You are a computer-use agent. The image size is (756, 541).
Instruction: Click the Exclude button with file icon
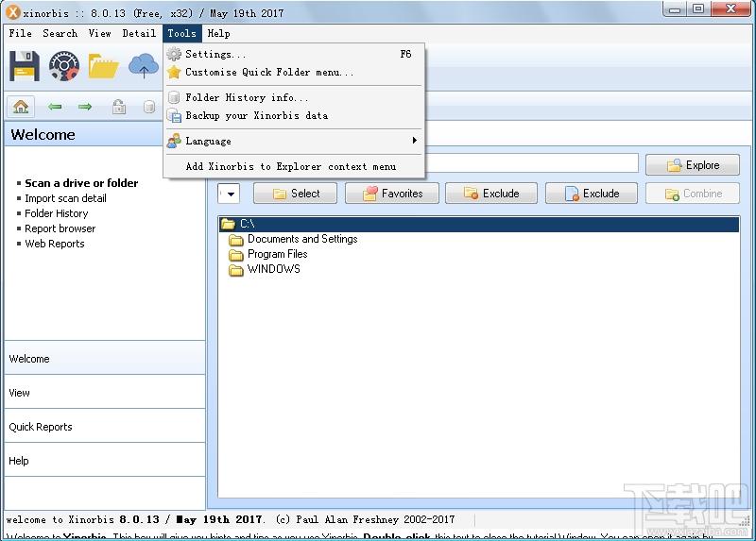coord(592,194)
